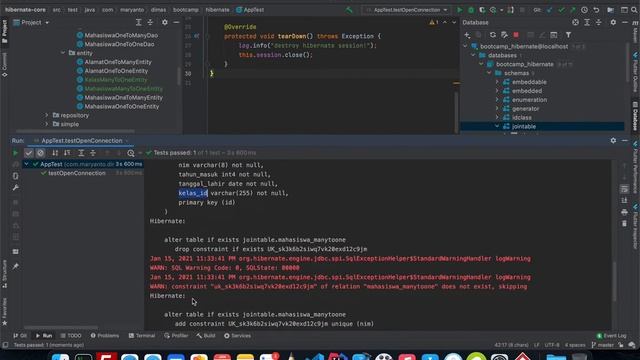Click AppTest breadcrumb in navigation bar
This screenshot has height=360, width=640.
(250, 10)
